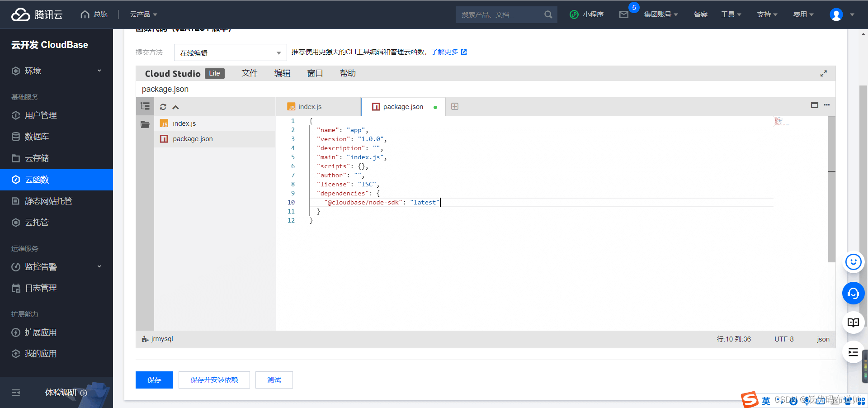Image resolution: width=868 pixels, height=408 pixels.
Task: Open 体验调研 survey link
Action: click(x=66, y=393)
